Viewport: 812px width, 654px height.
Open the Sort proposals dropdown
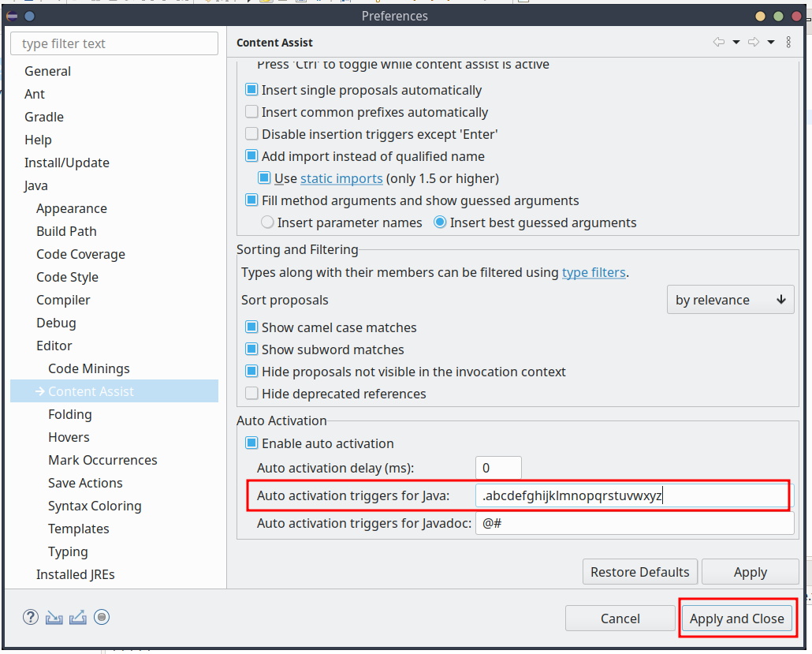pyautogui.click(x=730, y=300)
